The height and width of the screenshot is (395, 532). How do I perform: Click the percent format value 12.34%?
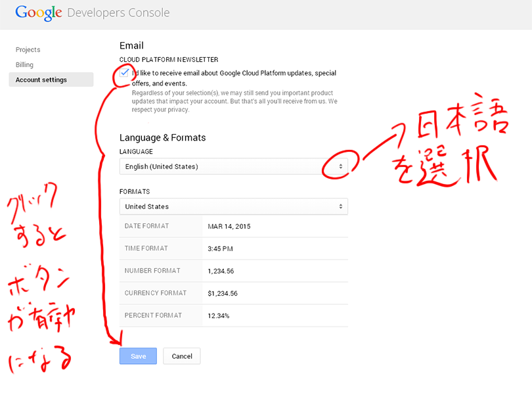[x=219, y=316]
